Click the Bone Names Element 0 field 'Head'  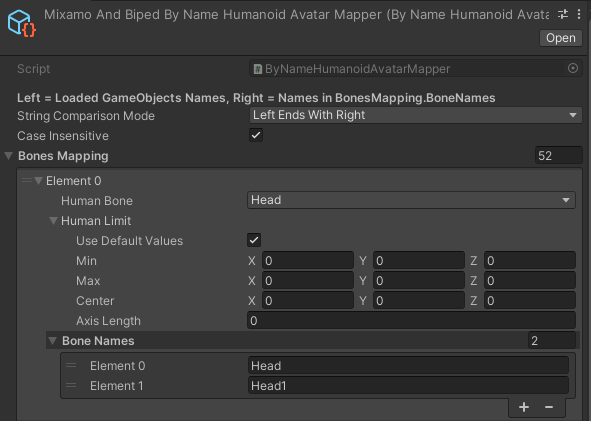click(408, 365)
